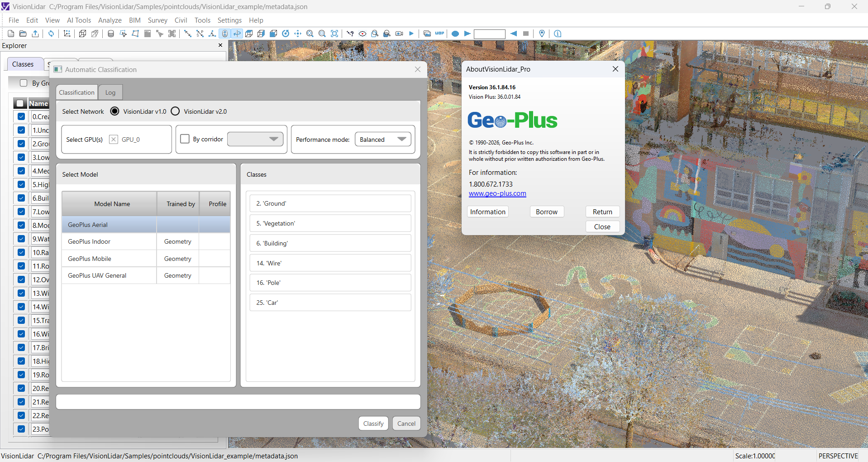
Task: Open the Analyze menu
Action: point(110,20)
